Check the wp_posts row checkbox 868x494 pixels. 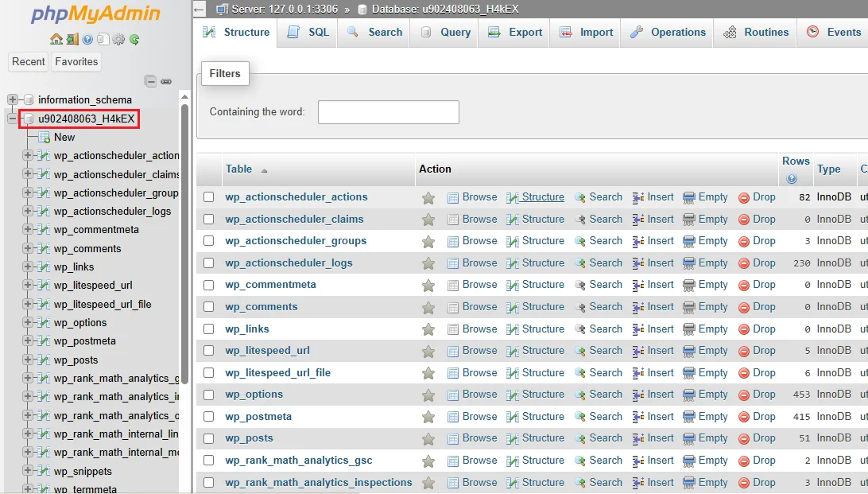[x=209, y=438]
